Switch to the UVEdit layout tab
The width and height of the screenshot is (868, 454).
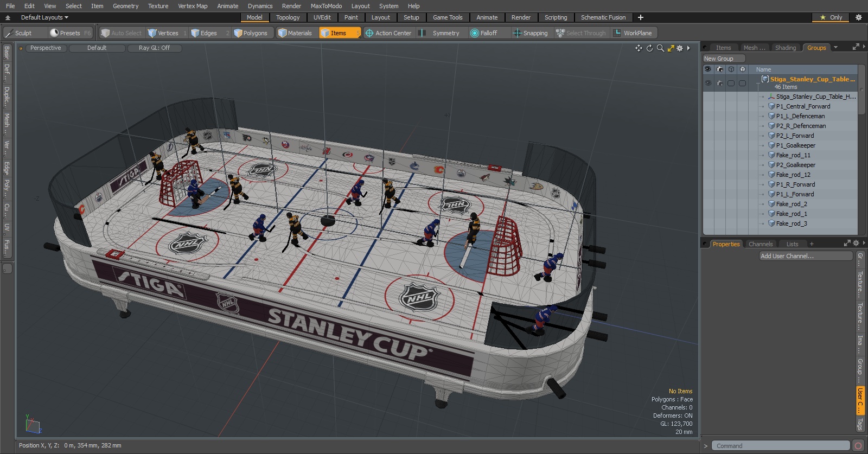pyautogui.click(x=322, y=17)
